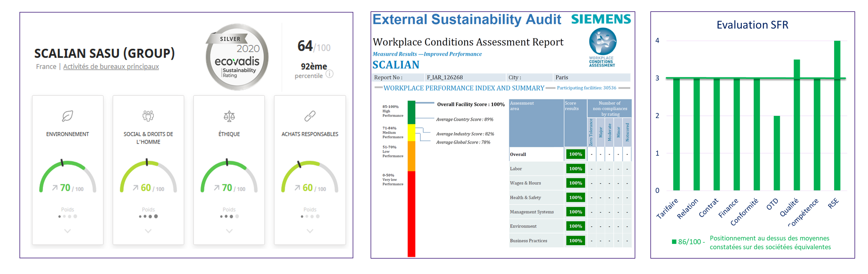Image resolution: width=868 pixels, height=274 pixels.
Task: Click Average Country Score : 89%
Action: tap(465, 120)
